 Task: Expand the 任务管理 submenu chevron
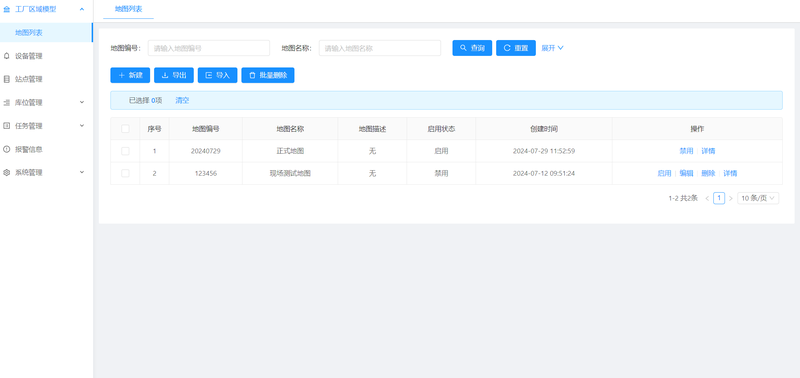tap(82, 125)
